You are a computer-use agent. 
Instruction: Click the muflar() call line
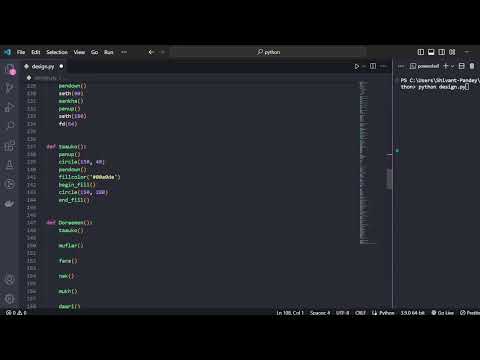(71, 245)
